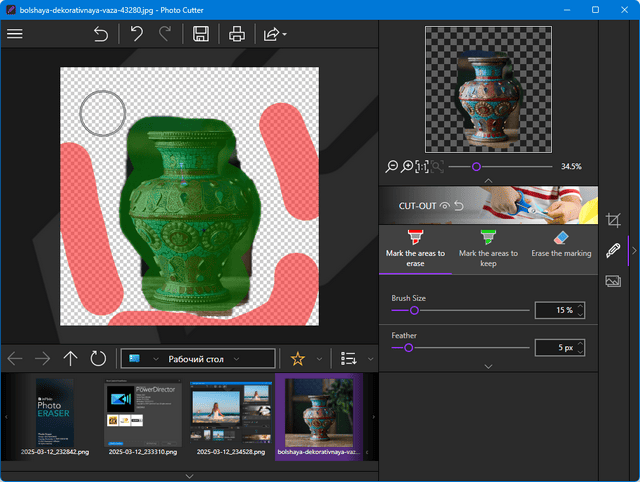Switch to the Erase the marking tab
The height and width of the screenshot is (482, 640).
pos(560,245)
